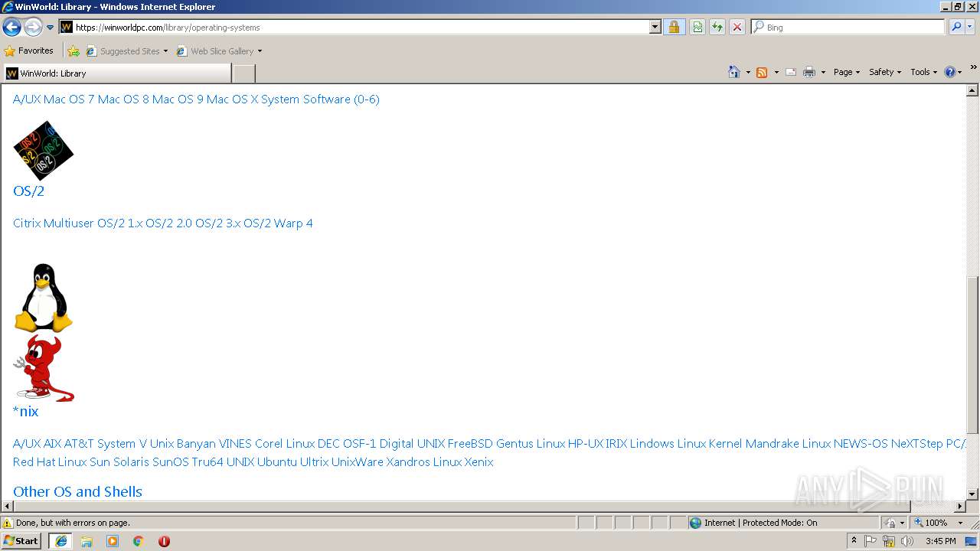Image resolution: width=980 pixels, height=551 pixels.
Task: Click the system clock 3:45 PM
Action: point(941,541)
